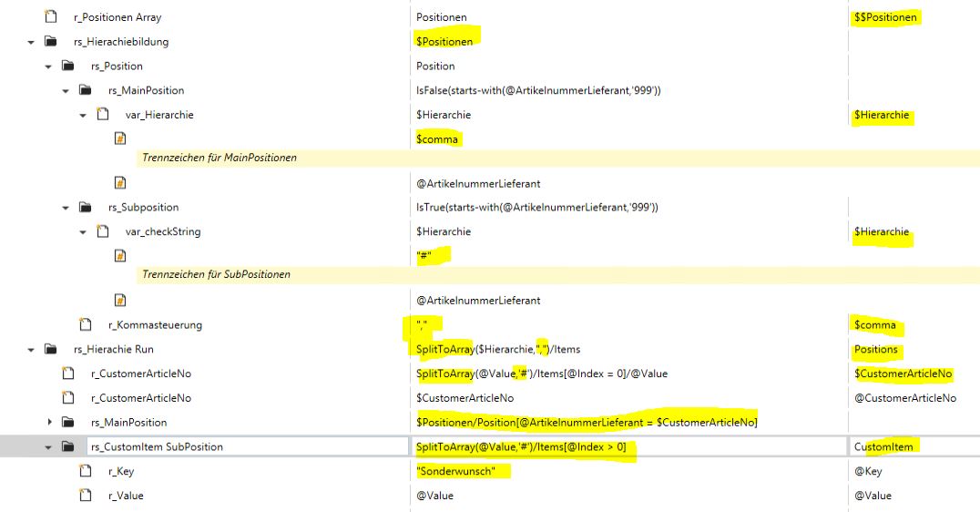Screen dimensions: 980x512
Task: Click $Hierarchie target cell in var_Hierarchie row
Action: click(882, 115)
